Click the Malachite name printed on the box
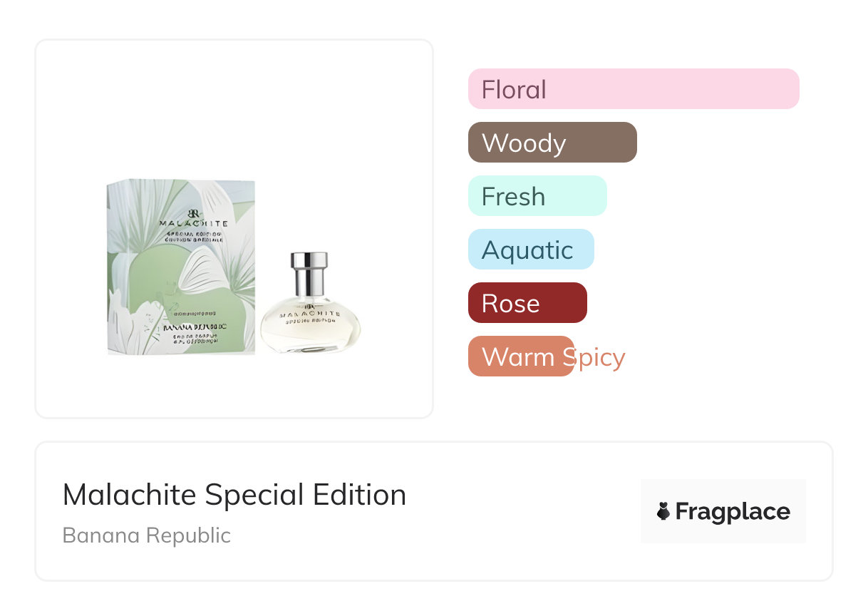Screen dimensions: 868x616 pyautogui.click(x=194, y=224)
